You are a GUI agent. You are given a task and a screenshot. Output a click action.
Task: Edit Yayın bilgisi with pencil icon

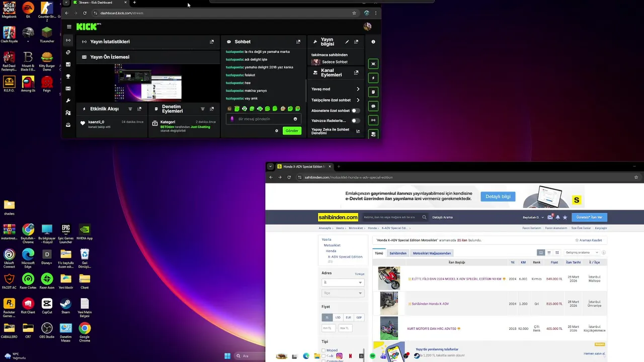click(347, 42)
